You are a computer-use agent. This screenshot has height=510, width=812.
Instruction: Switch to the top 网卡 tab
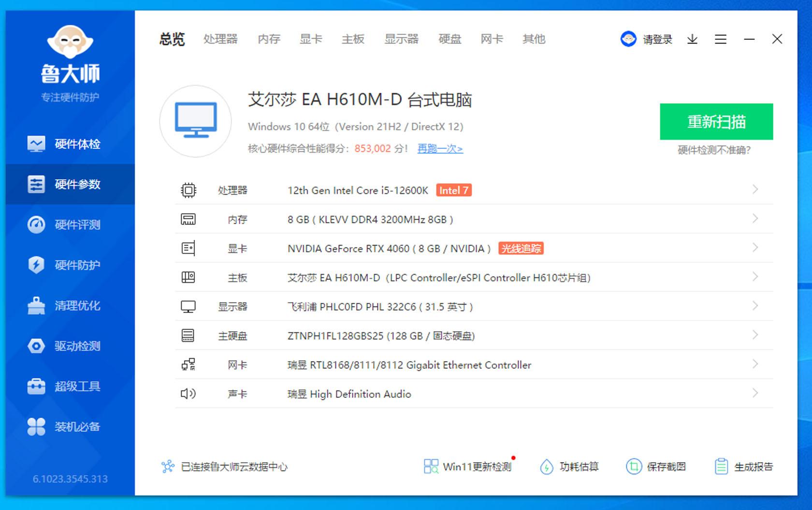point(492,39)
